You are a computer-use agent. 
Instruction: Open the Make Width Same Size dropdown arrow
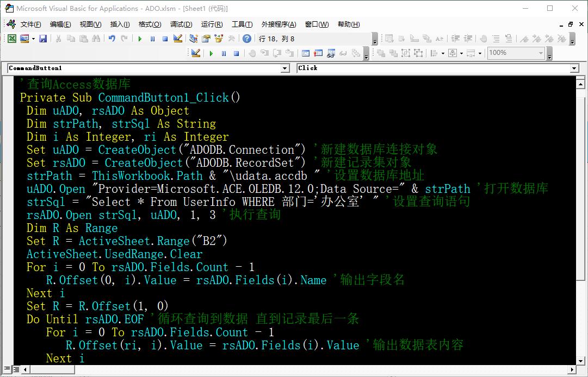point(480,53)
